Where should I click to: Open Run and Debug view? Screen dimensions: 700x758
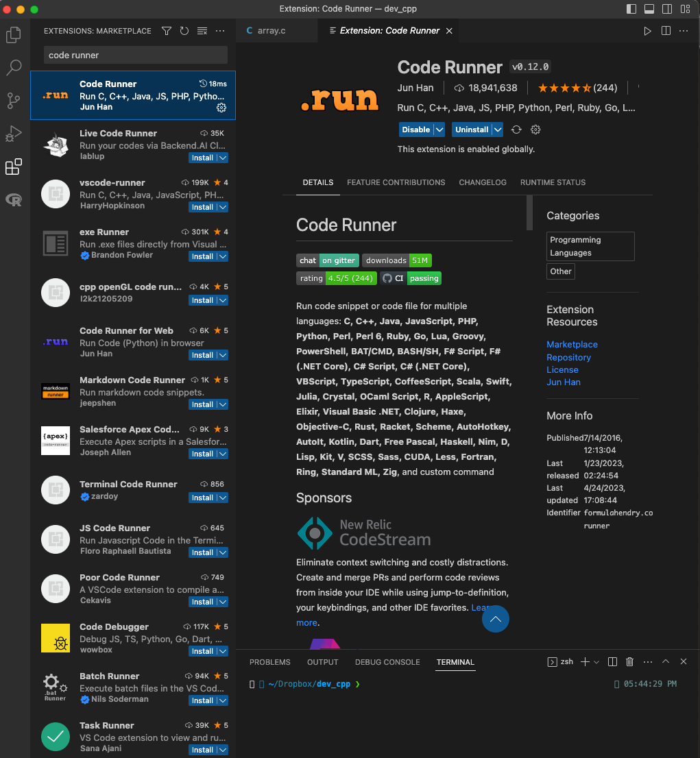point(14,134)
